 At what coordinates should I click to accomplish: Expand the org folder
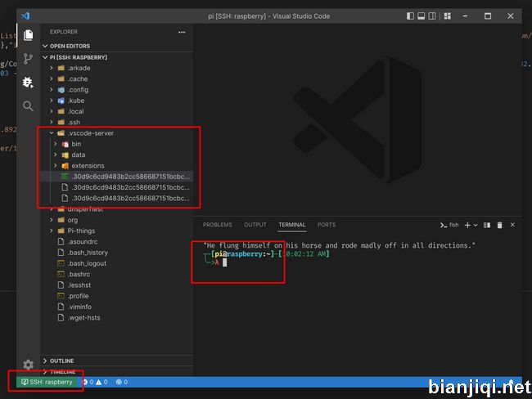pyautogui.click(x=117, y=220)
